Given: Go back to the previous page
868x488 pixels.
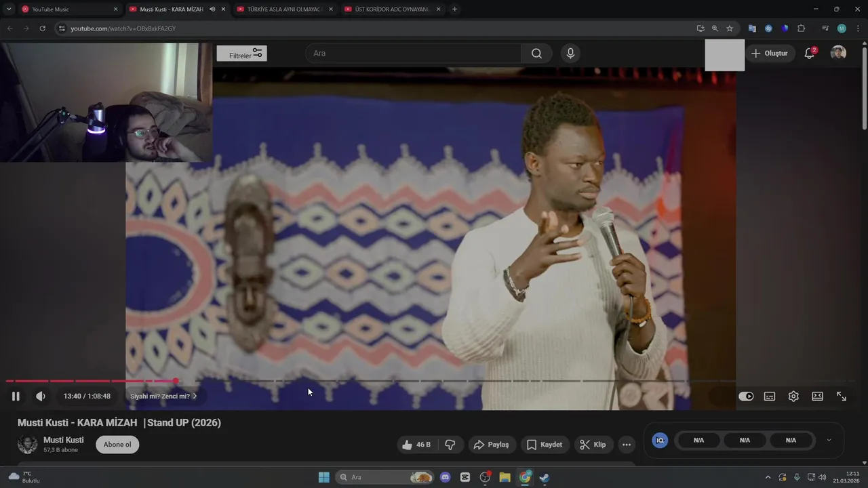Looking at the screenshot, I should (x=10, y=28).
